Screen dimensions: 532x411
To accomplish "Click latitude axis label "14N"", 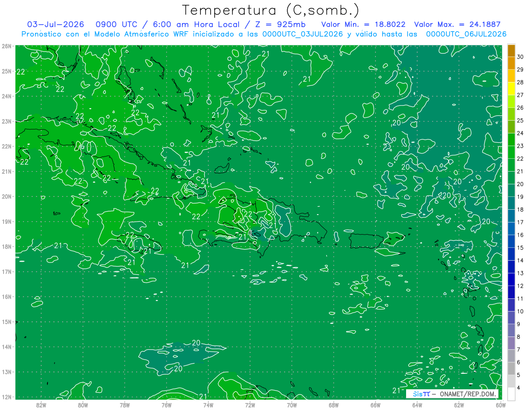I will pyautogui.click(x=7, y=347).
